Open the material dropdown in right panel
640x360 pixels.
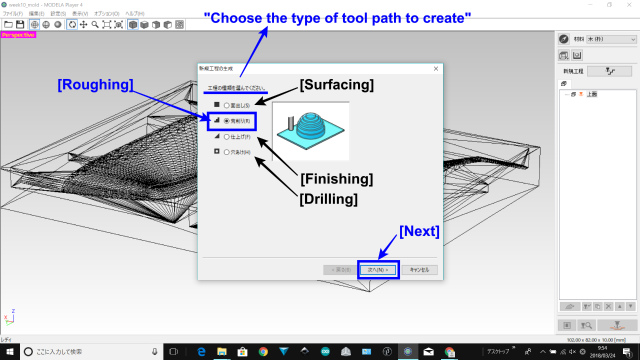click(611, 39)
